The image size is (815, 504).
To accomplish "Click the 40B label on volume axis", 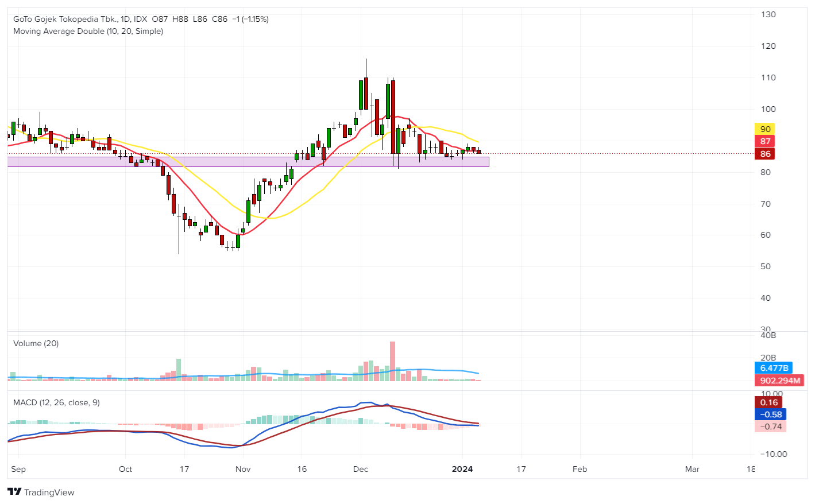I will [x=768, y=335].
